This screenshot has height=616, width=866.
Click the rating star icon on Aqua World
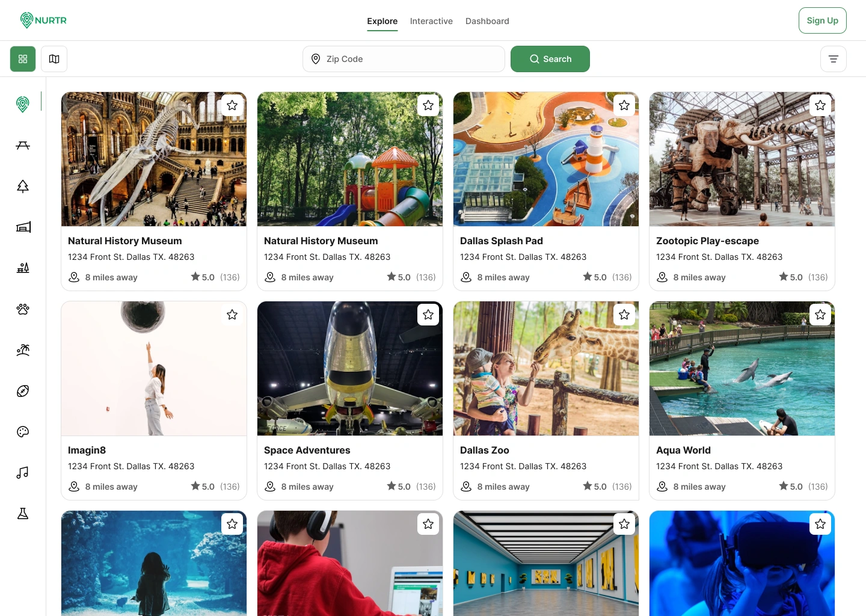(784, 486)
